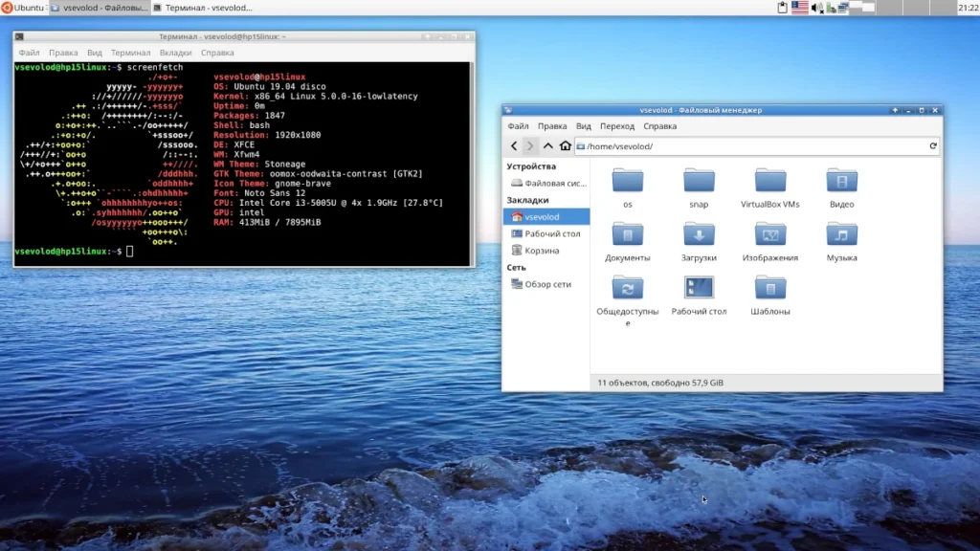Switch to the Терминал taskbar button

[x=206, y=8]
